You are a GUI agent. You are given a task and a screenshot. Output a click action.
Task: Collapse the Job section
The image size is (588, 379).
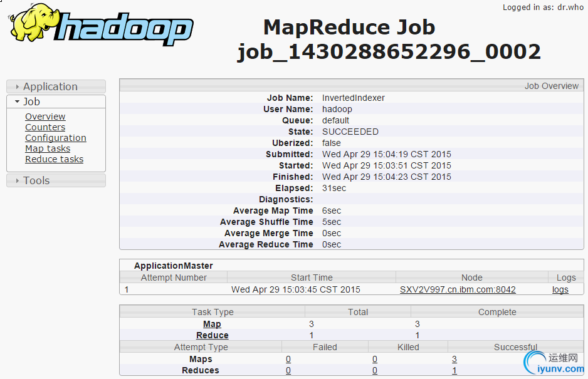56,101
